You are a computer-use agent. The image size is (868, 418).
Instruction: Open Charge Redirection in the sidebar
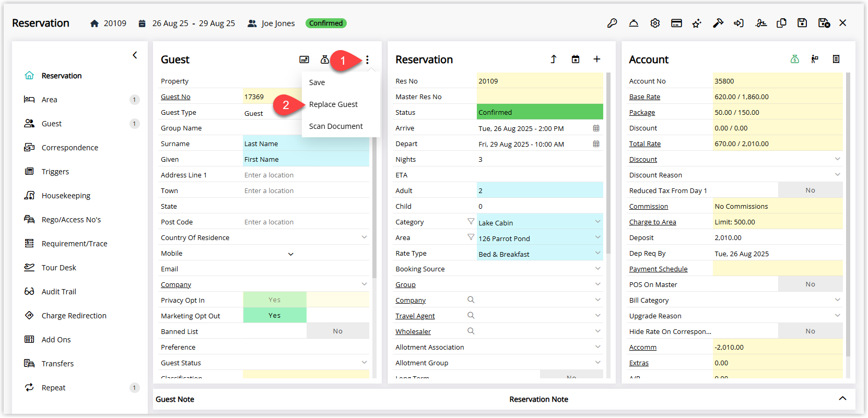(x=74, y=316)
